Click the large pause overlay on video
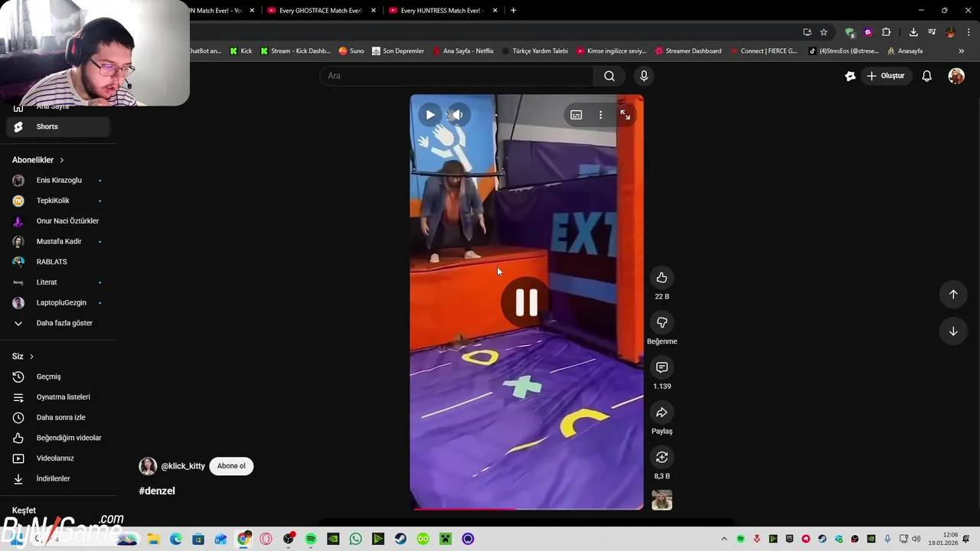The width and height of the screenshot is (980, 551). pyautogui.click(x=527, y=302)
